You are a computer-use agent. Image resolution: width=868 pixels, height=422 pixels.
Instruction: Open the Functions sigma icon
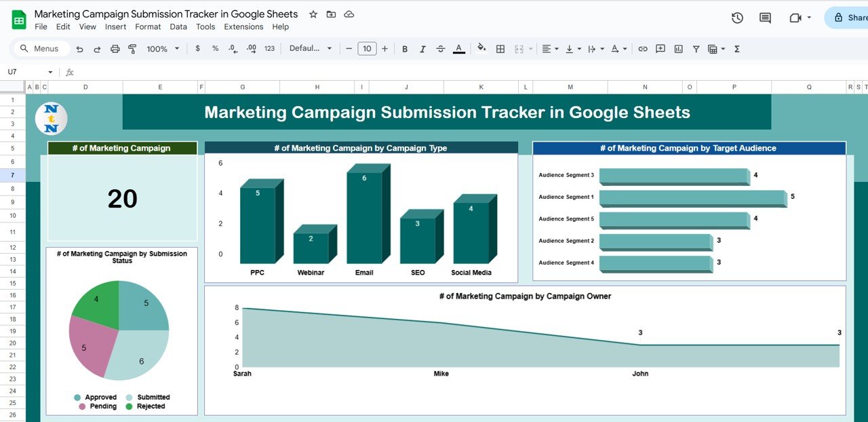click(x=736, y=49)
